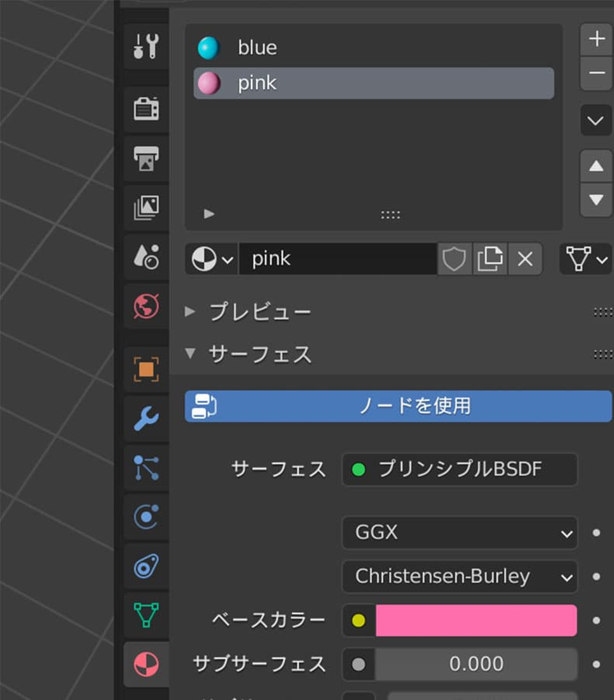
Task: Click the grey socket dot beside サブサーフェス
Action: pos(359,664)
